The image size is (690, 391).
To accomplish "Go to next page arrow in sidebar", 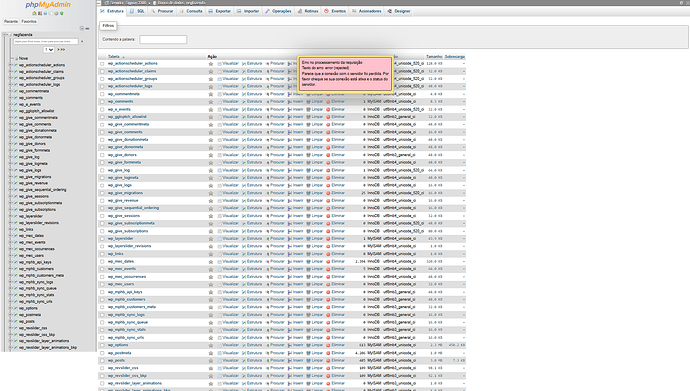I will (x=61, y=50).
